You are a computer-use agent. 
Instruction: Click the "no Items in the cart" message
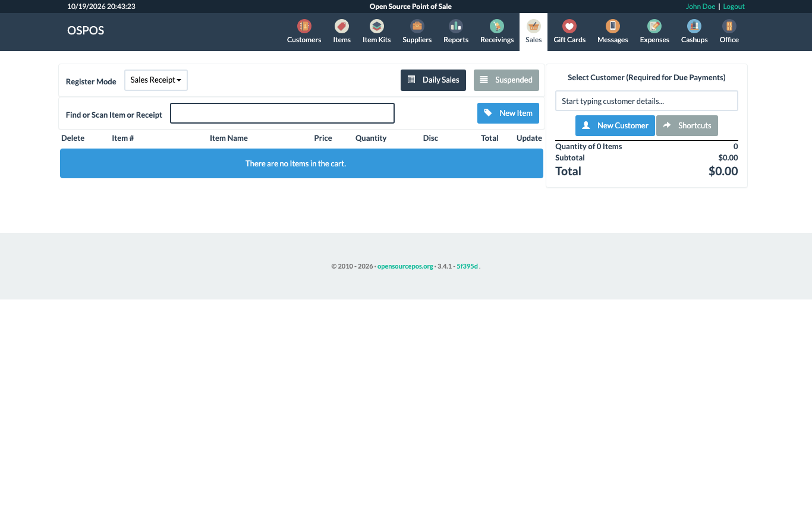(x=301, y=163)
